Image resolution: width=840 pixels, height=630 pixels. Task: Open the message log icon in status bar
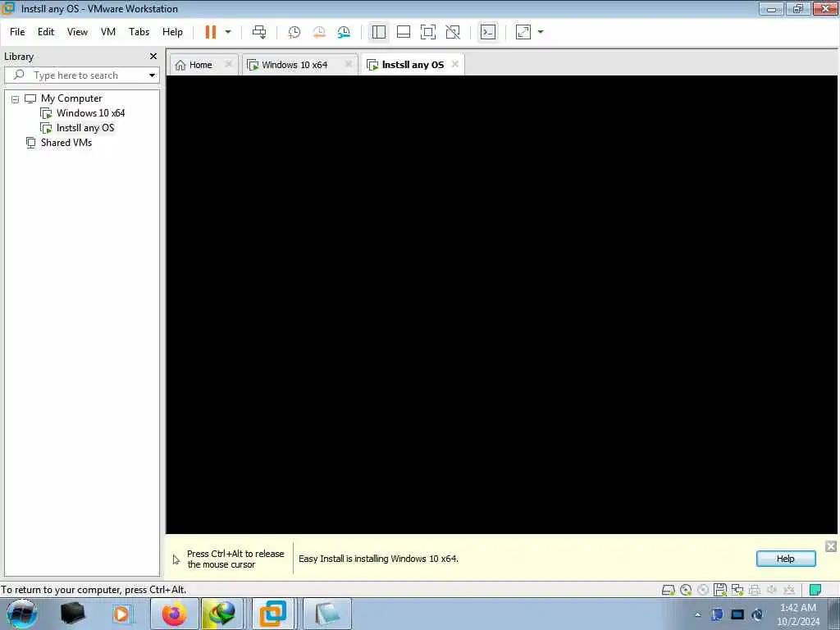815,590
